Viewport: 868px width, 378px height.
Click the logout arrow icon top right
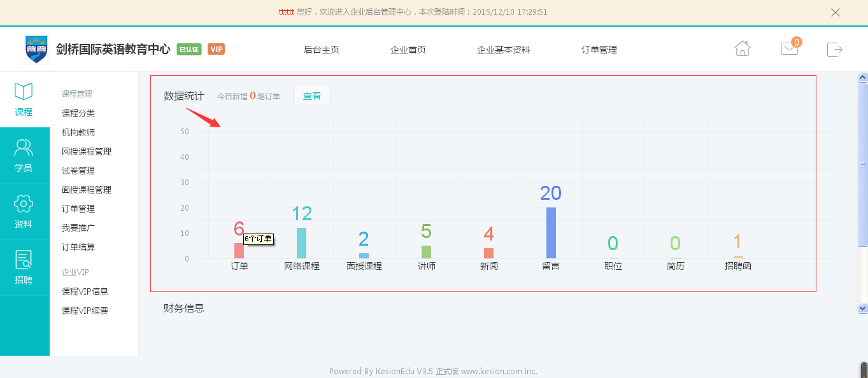[835, 49]
